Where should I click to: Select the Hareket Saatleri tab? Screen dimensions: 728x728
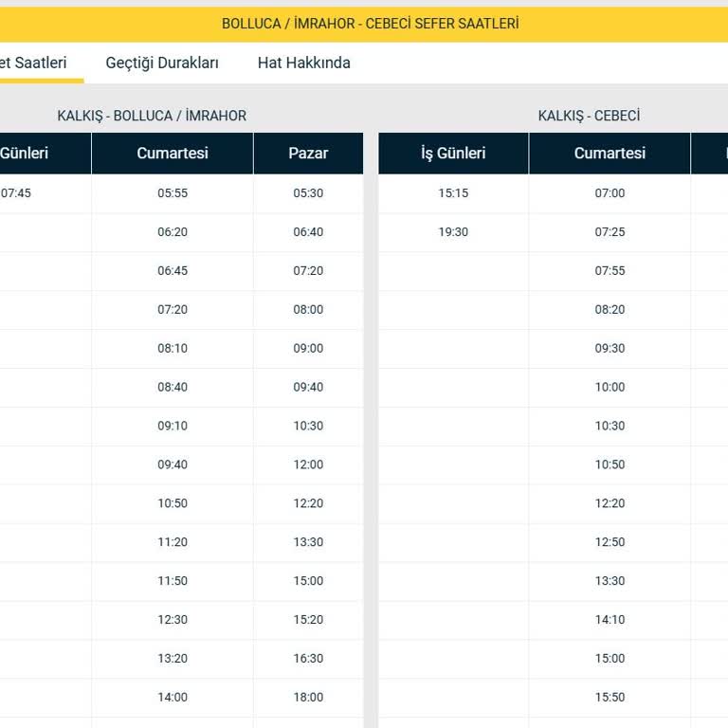pos(34,63)
